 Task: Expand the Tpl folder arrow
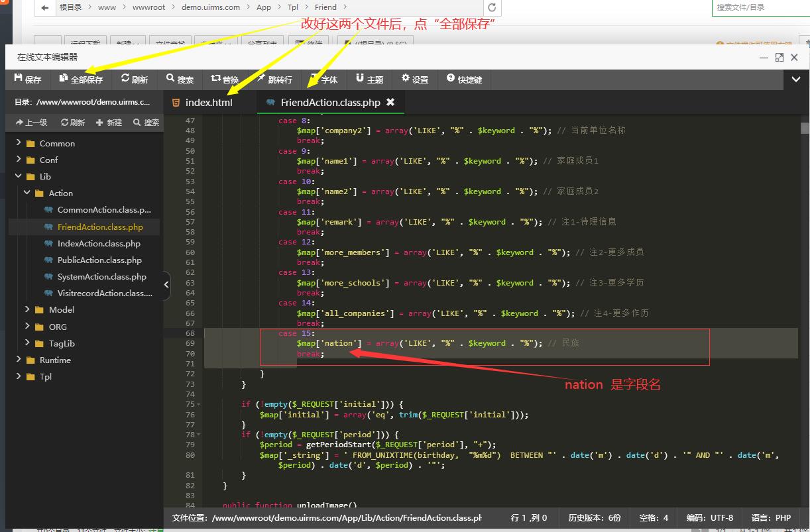pos(18,376)
